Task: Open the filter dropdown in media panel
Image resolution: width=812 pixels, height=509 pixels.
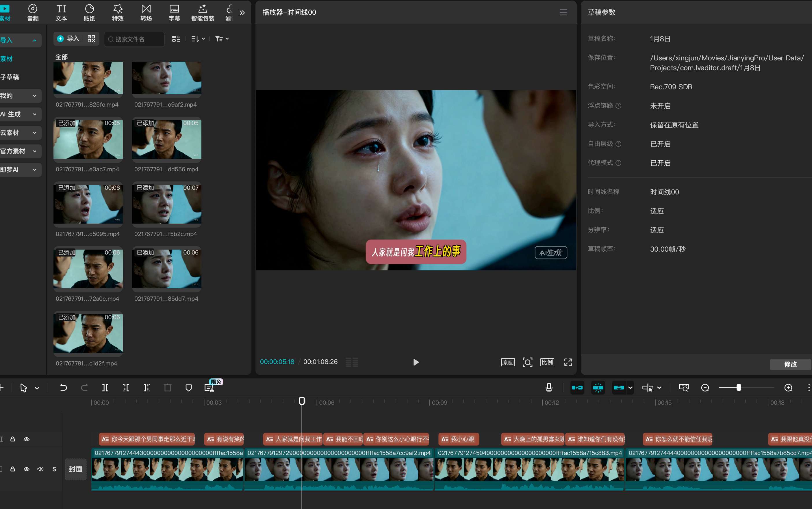Action: click(222, 39)
